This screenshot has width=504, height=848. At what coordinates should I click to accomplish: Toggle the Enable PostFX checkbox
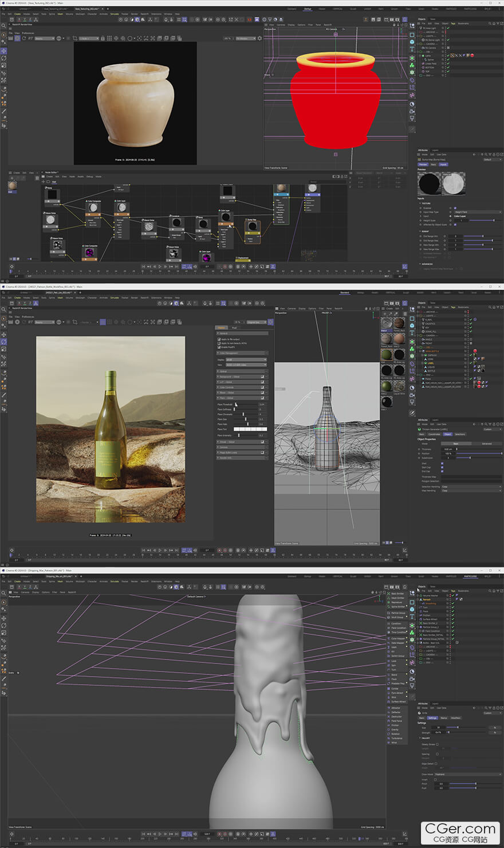(x=219, y=347)
